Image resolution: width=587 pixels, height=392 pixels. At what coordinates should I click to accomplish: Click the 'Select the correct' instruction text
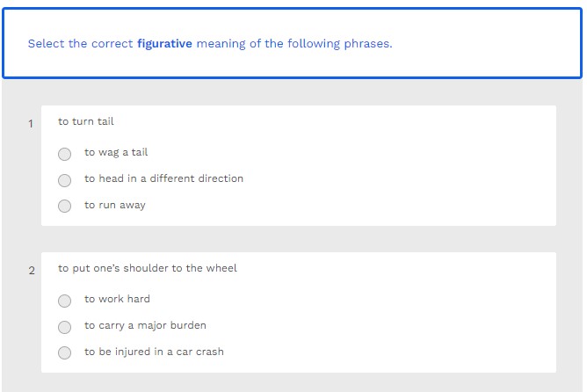point(81,43)
